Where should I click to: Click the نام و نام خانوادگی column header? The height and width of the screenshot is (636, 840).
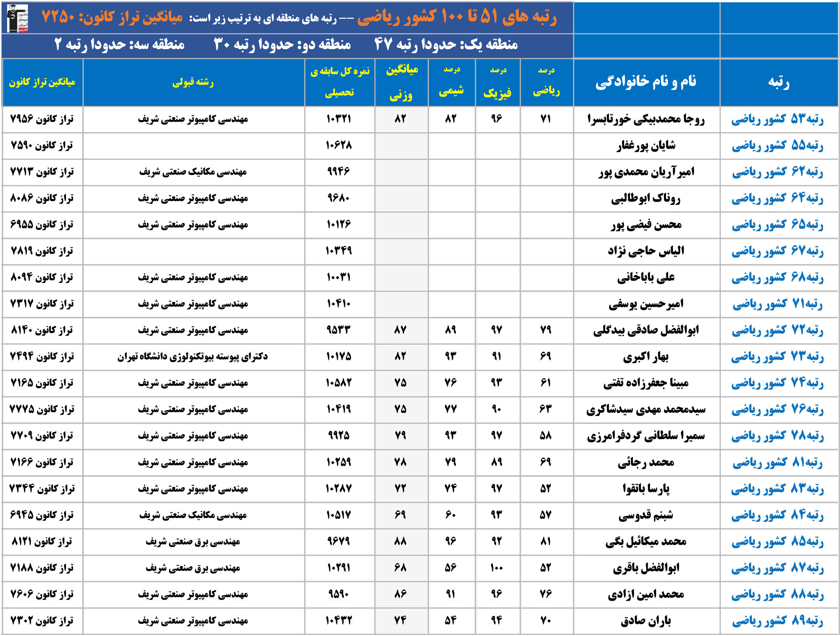pyautogui.click(x=646, y=82)
